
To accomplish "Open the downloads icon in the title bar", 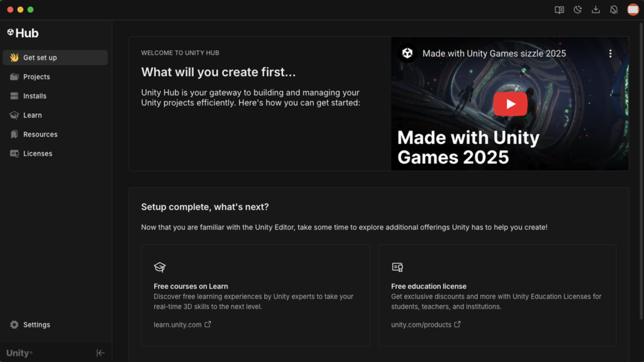I will (x=596, y=10).
